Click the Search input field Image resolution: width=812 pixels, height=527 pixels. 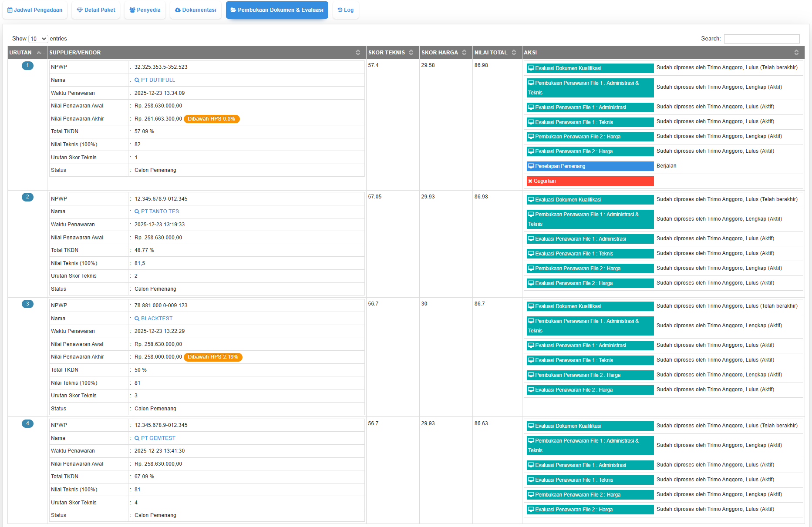[x=761, y=39]
